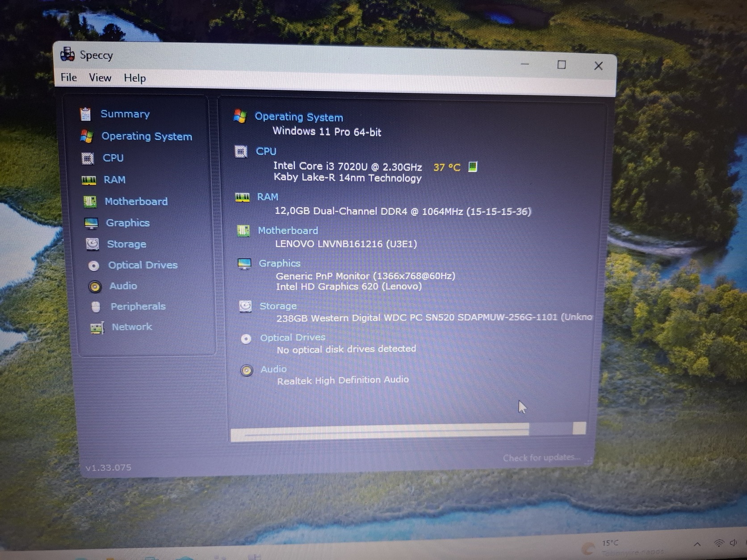
Task: Select the Peripherals mouse icon in sidebar
Action: (96, 307)
